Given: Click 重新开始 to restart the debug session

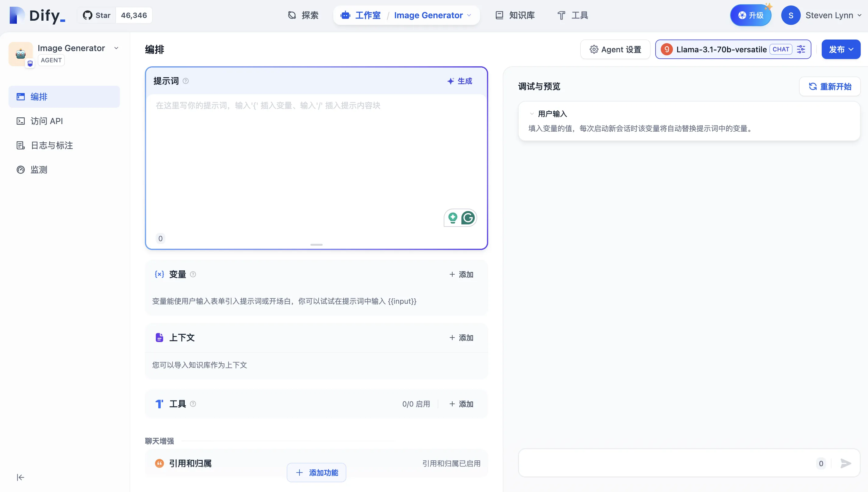Looking at the screenshot, I should (830, 86).
